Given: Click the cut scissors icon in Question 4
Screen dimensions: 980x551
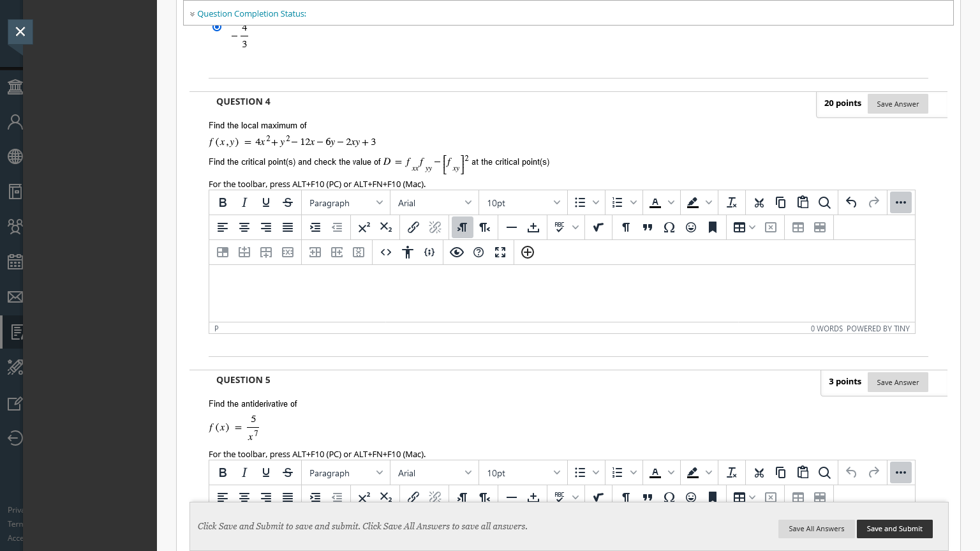Looking at the screenshot, I should click(x=759, y=202).
